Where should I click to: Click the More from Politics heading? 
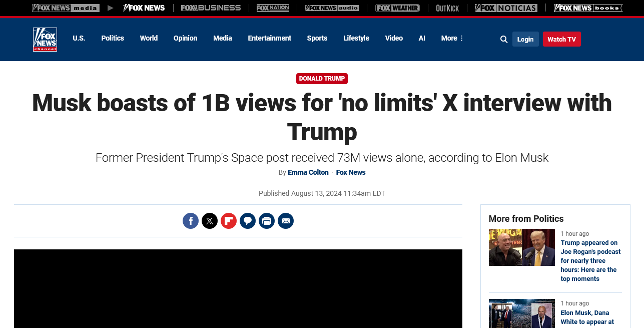click(x=526, y=219)
